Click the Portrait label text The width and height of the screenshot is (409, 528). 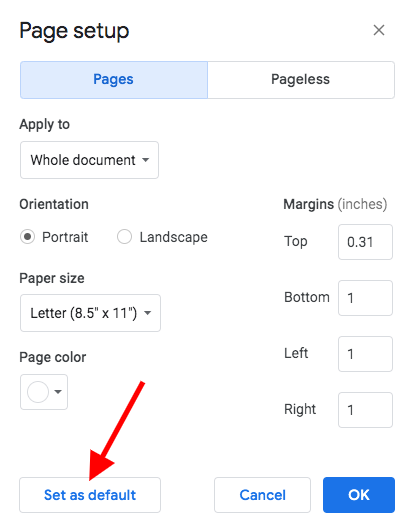pos(65,237)
